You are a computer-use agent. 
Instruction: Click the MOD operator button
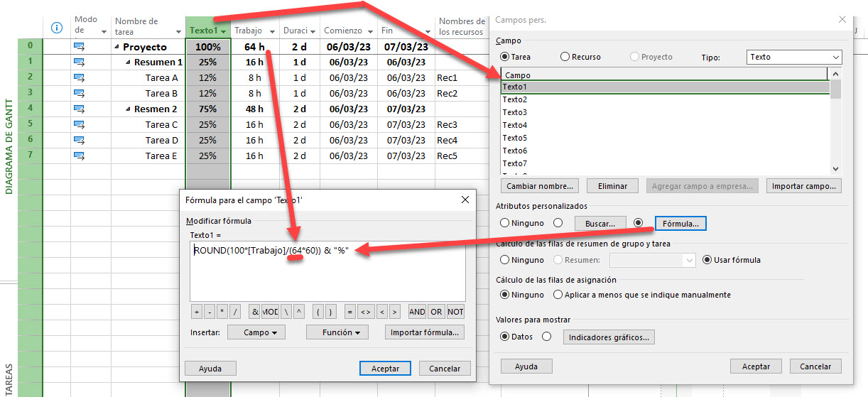click(x=270, y=312)
